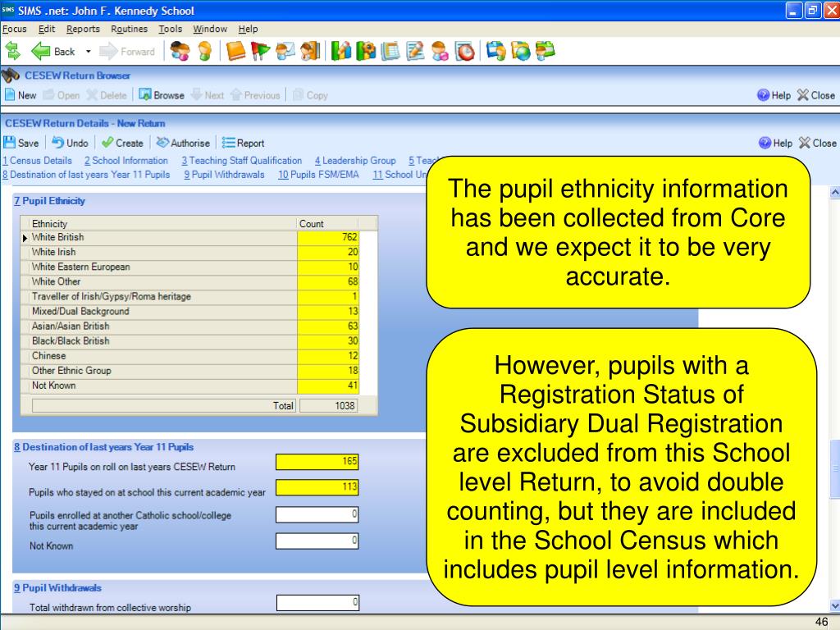This screenshot has height=630, width=840.
Task: Open the Routines menu
Action: pos(129,29)
